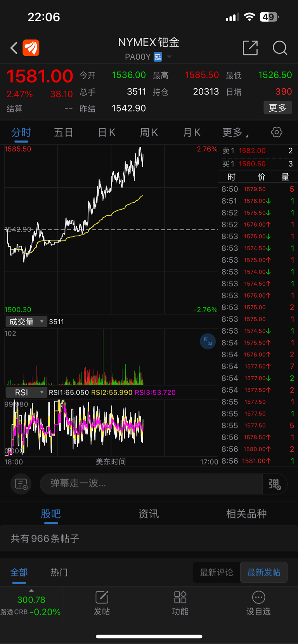Tap the 买1 1580.50 bid row

258,164
